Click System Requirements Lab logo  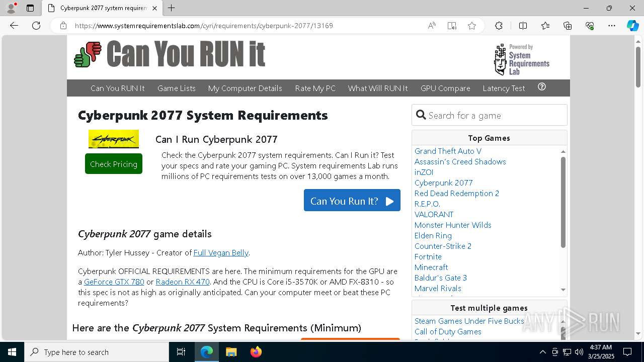pos(521,59)
